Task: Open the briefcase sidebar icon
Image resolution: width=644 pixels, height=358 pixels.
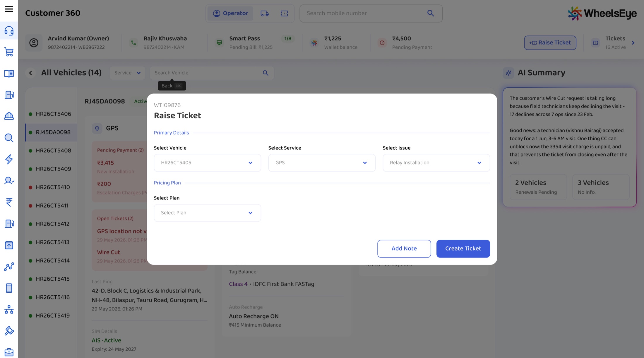Action: (x=9, y=352)
